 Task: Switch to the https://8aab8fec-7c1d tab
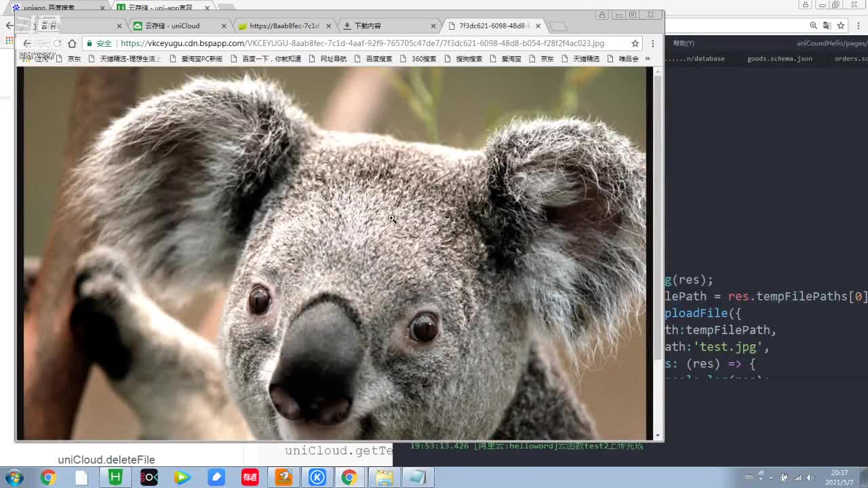[x=283, y=26]
